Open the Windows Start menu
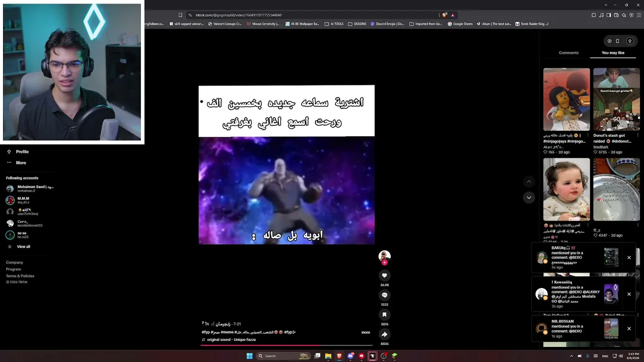 click(x=249, y=356)
